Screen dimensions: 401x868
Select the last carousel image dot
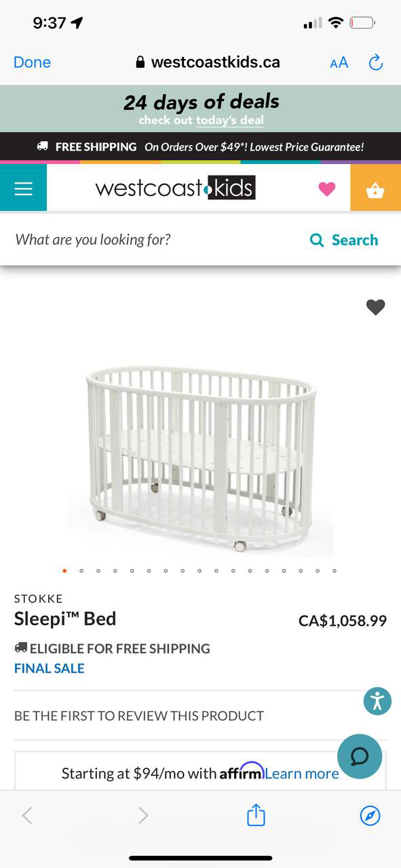[x=334, y=570]
